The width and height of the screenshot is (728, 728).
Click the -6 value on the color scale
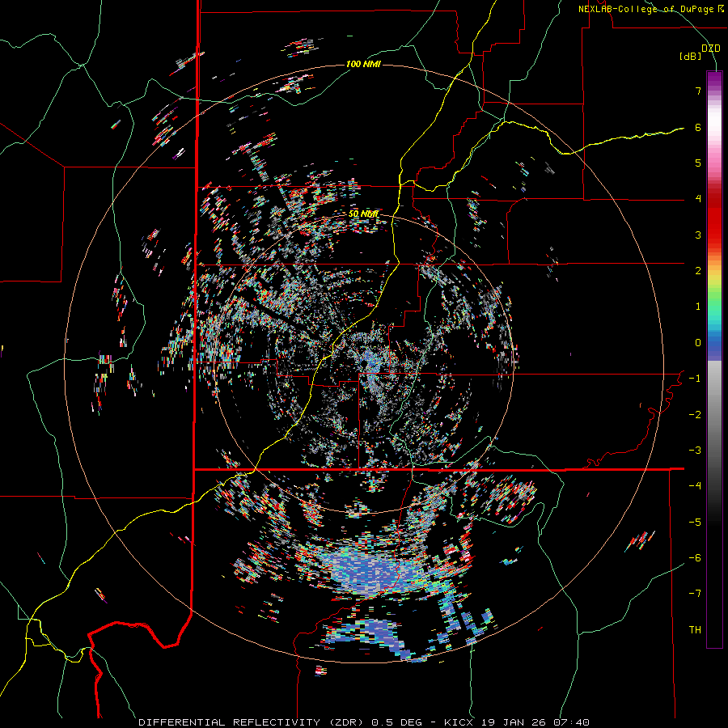[x=695, y=558]
